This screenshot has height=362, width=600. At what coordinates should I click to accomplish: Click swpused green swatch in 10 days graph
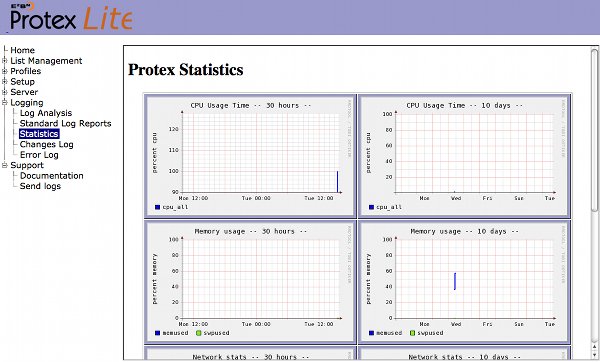point(412,333)
